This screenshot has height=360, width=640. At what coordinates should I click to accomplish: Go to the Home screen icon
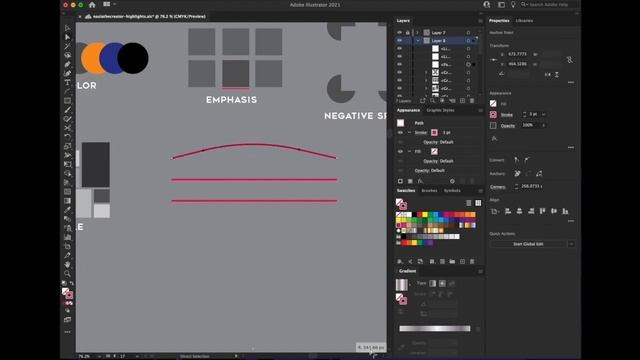click(x=92, y=5)
